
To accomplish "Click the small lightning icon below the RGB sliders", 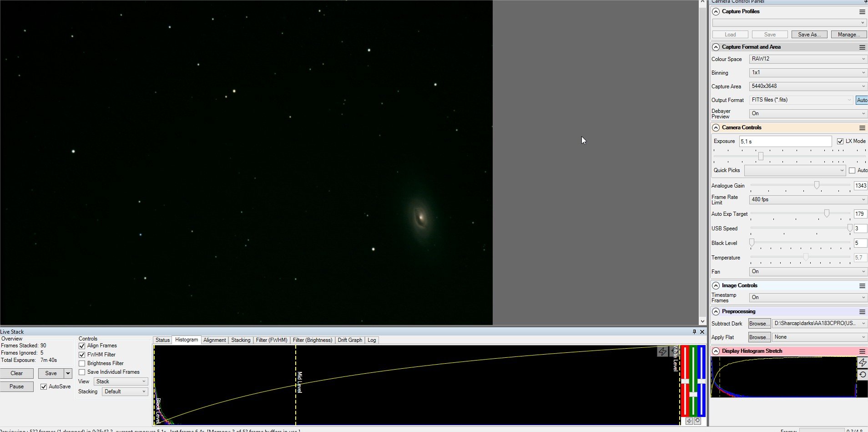I will pyautogui.click(x=689, y=421).
